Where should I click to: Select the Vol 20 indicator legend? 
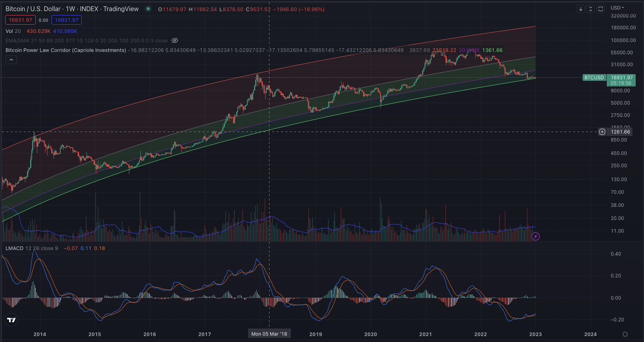click(13, 31)
